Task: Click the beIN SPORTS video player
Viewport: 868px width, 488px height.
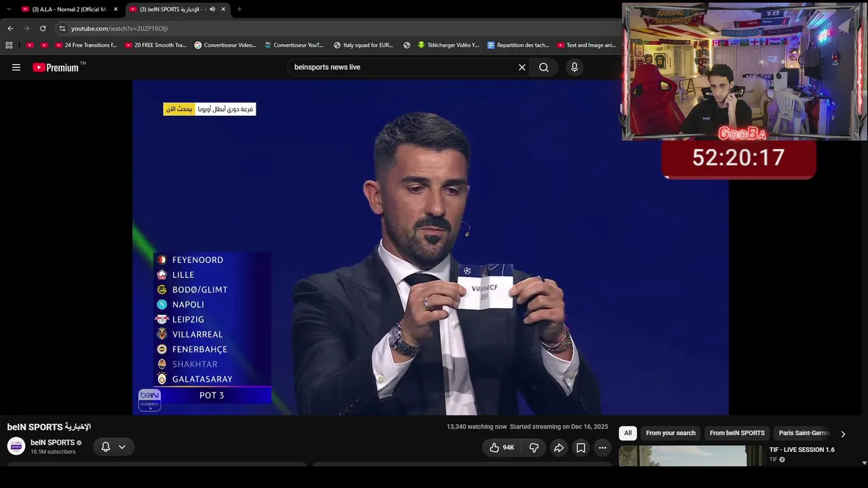Action: [x=431, y=247]
